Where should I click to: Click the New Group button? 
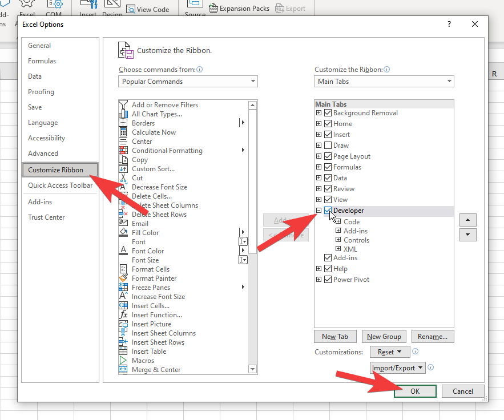[384, 337]
